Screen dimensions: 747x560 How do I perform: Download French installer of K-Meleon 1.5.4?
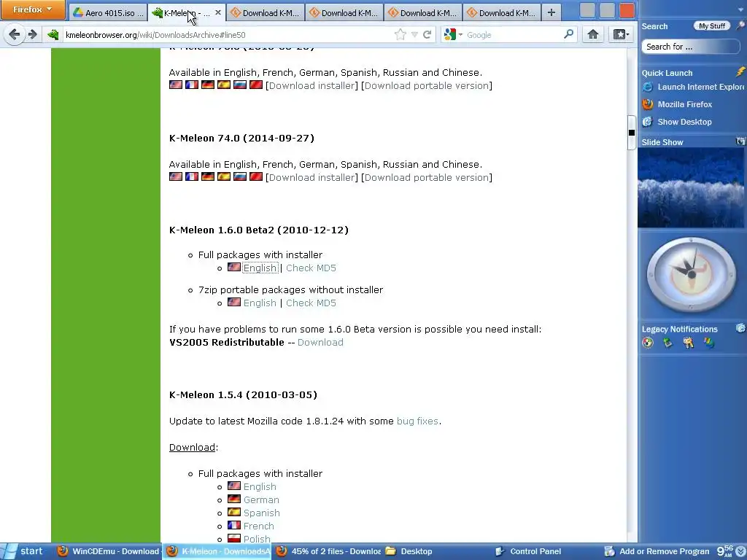click(x=259, y=526)
